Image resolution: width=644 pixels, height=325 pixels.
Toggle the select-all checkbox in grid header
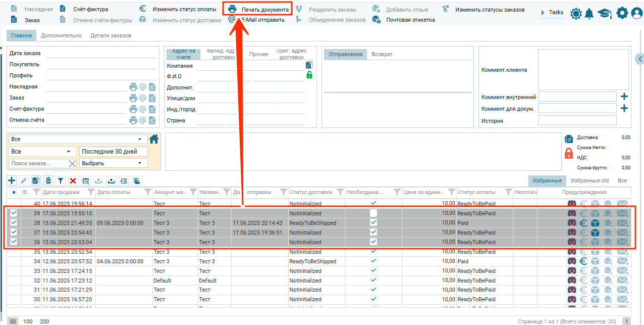pyautogui.click(x=14, y=192)
